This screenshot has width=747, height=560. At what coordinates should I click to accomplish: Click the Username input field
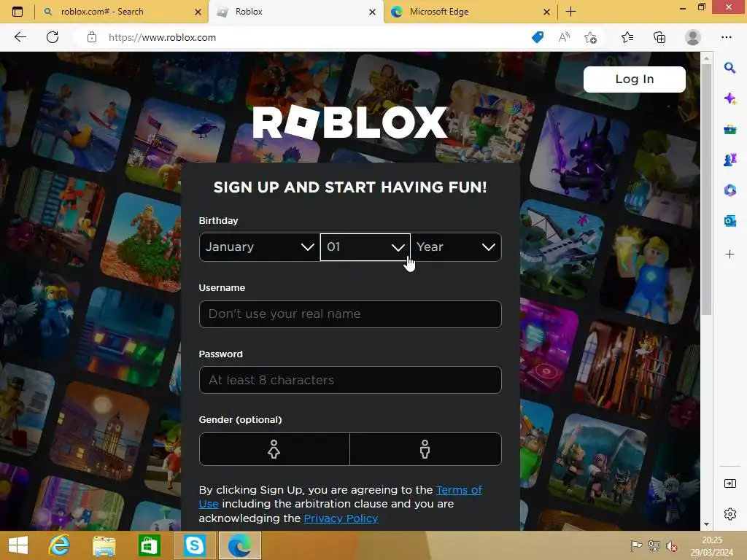pos(350,314)
